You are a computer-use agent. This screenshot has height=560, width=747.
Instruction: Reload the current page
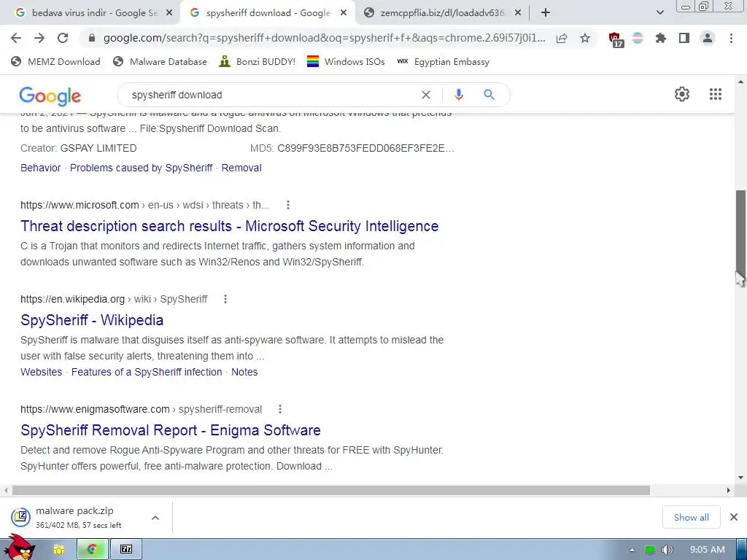[x=63, y=38]
